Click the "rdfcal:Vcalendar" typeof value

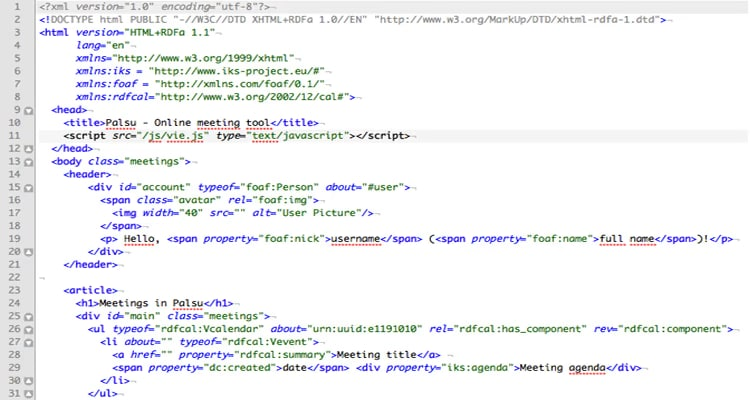(210, 329)
